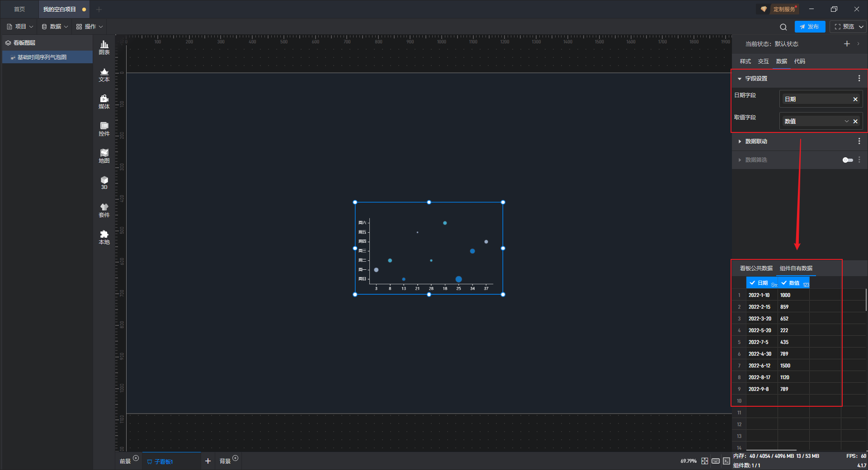This screenshot has width=868, height=470.
Task: Open the keyboard shortcuts icon
Action: pyautogui.click(x=716, y=461)
